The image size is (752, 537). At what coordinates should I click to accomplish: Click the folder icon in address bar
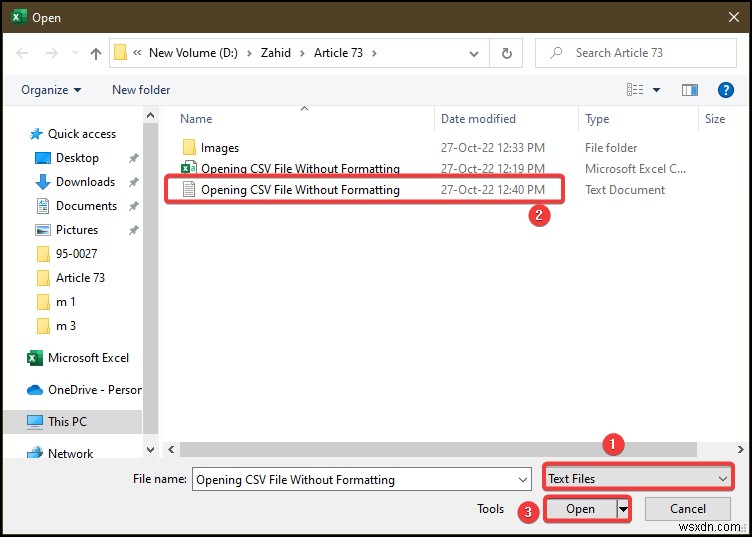pos(120,53)
